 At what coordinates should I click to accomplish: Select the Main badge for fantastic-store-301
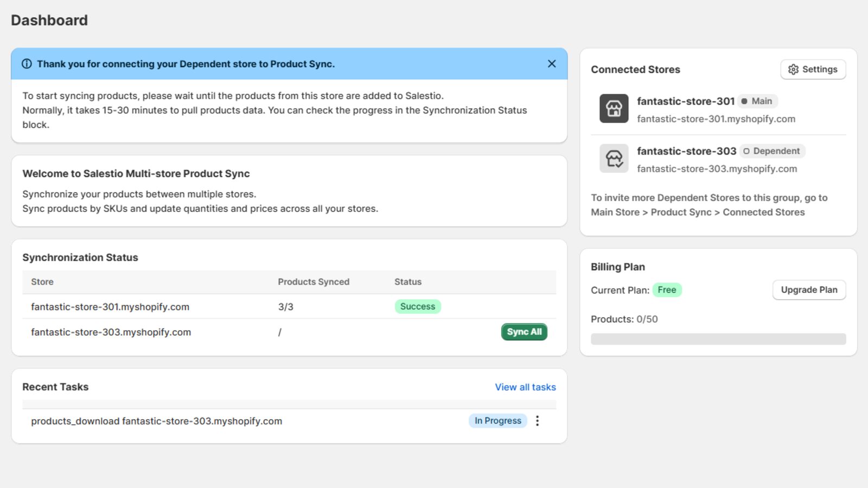[x=758, y=101]
